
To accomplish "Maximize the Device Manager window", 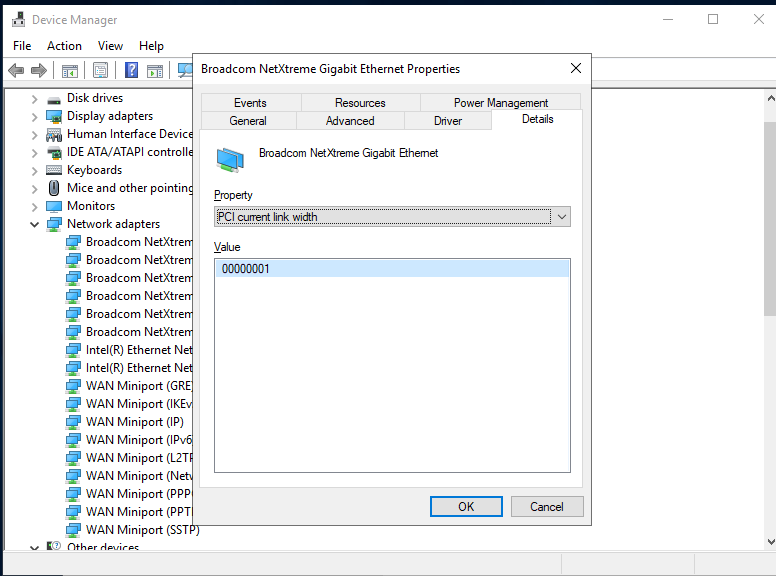I will pos(713,19).
